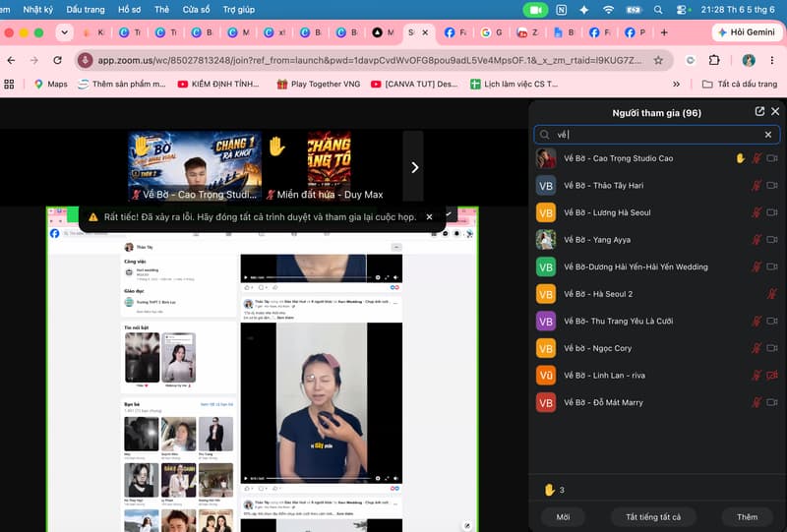The image size is (787, 532).
Task: Pop out the participants panel
Action: pyautogui.click(x=759, y=111)
